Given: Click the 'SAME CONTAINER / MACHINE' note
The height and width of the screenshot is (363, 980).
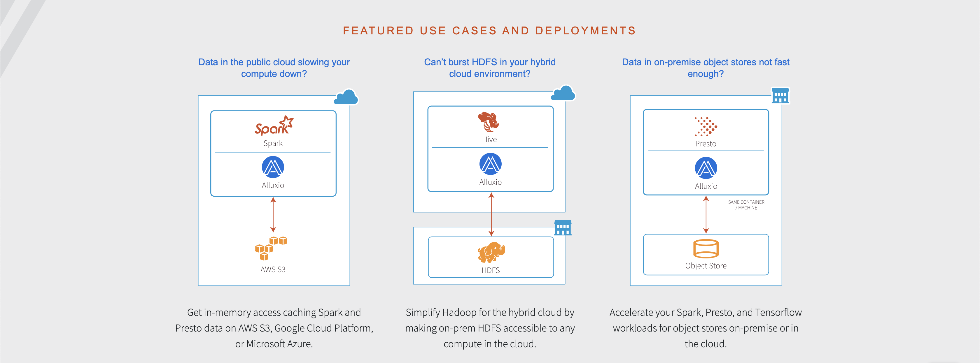Looking at the screenshot, I should pos(746,205).
